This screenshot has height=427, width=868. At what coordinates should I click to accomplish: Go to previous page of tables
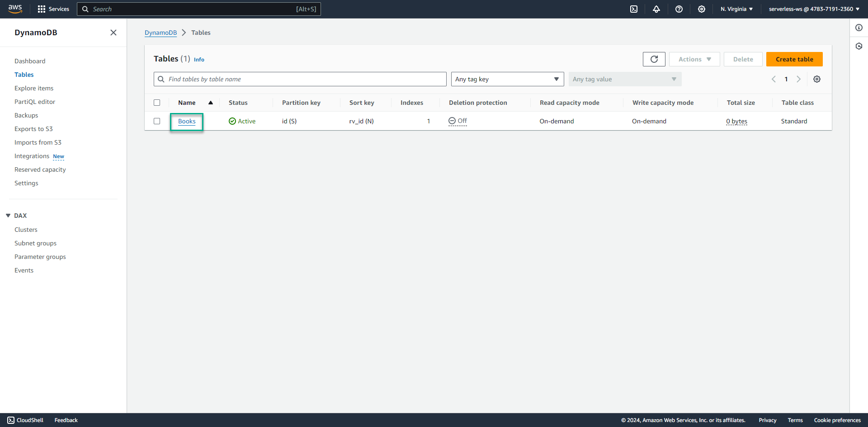pos(774,79)
